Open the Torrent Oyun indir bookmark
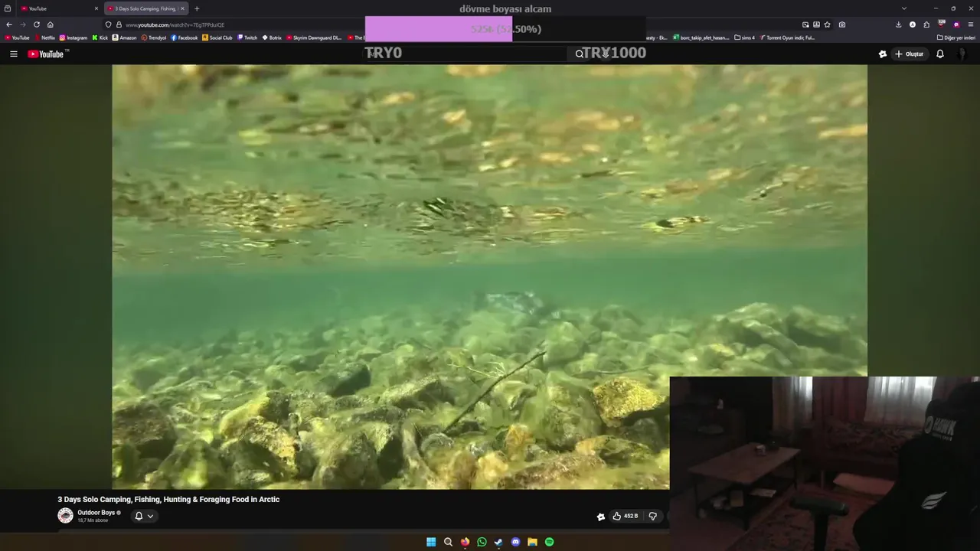Image resolution: width=980 pixels, height=551 pixels. pos(787,37)
